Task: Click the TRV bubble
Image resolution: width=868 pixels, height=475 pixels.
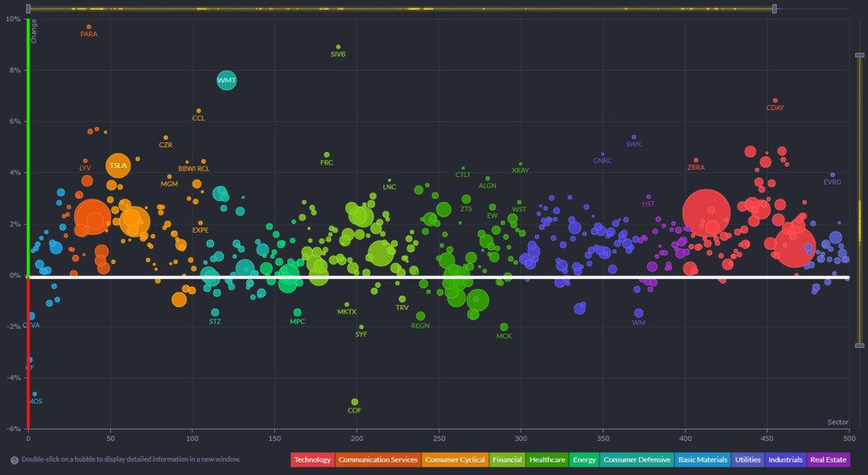Action: point(403,299)
